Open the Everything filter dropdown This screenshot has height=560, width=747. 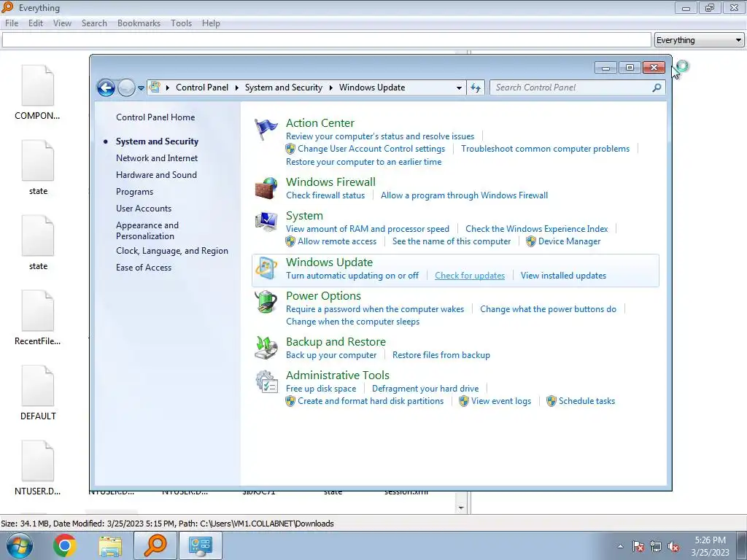(x=738, y=40)
